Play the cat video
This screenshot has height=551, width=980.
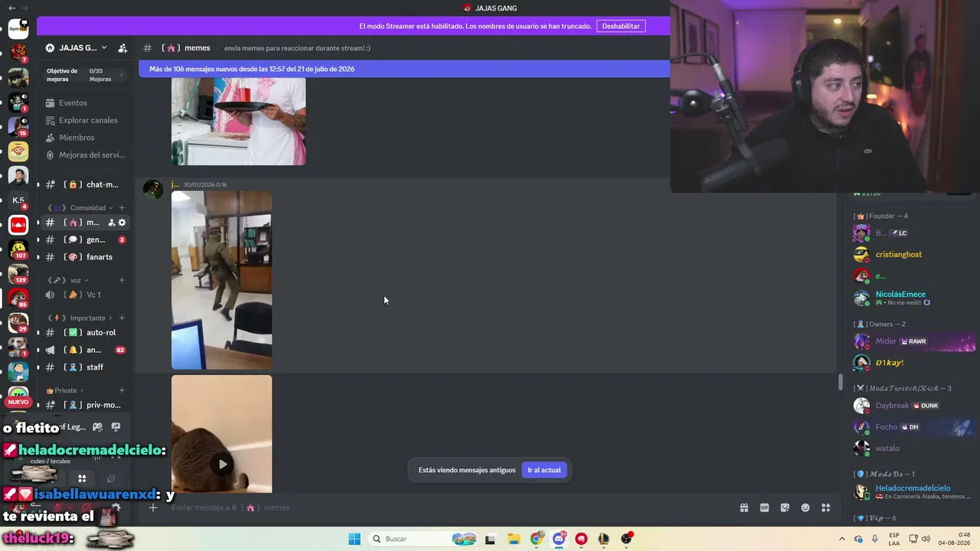222,464
